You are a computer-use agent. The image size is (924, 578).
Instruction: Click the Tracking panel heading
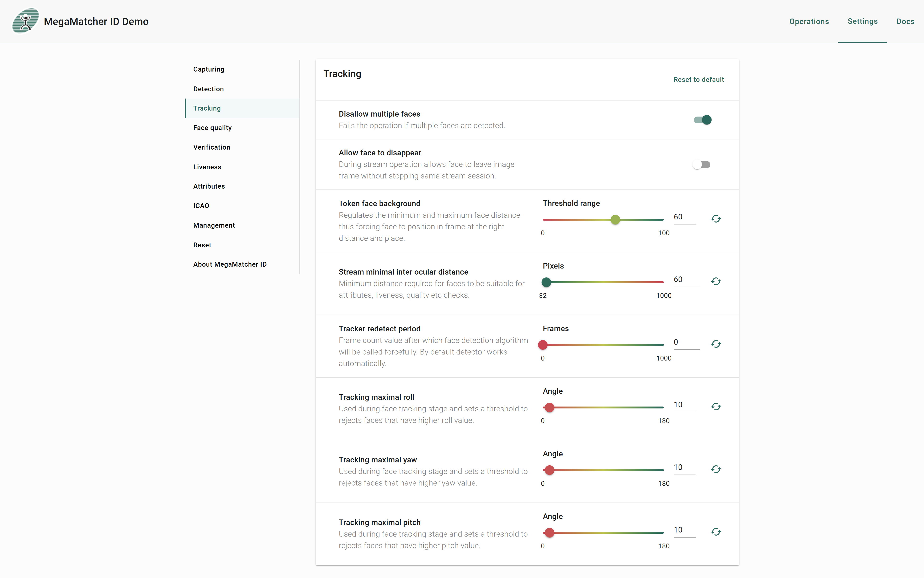point(342,74)
